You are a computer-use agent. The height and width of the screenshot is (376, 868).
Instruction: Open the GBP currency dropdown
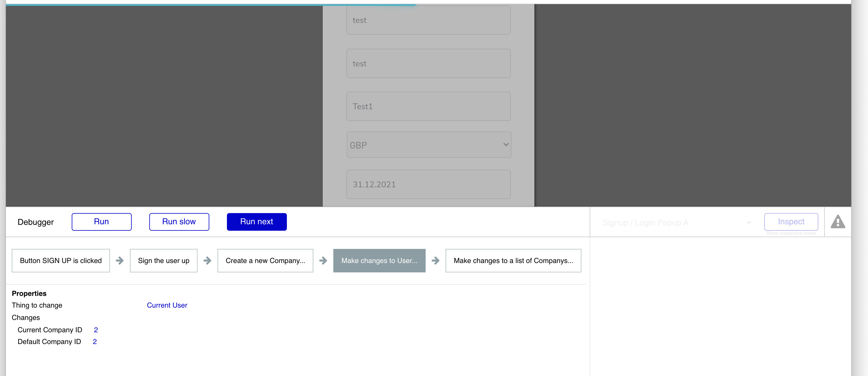429,145
